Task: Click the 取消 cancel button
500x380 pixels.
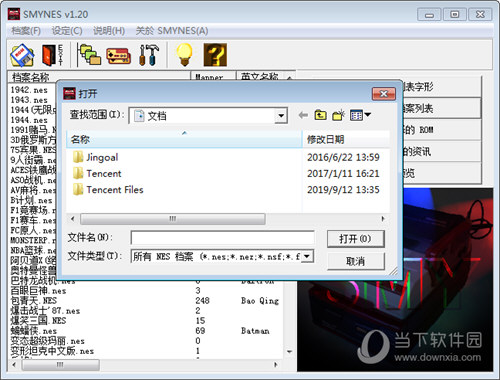Action: coord(355,261)
